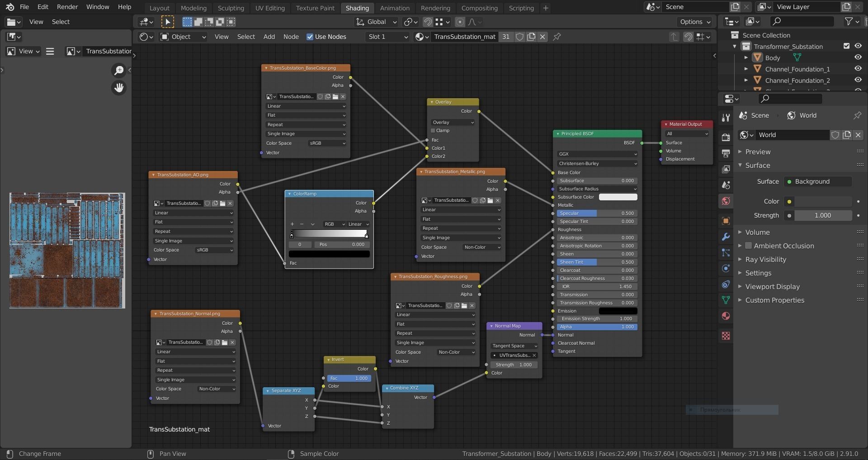Switch to the Texture Paint workspace tab
Viewport: 868px width, 460px height.
pyautogui.click(x=315, y=8)
